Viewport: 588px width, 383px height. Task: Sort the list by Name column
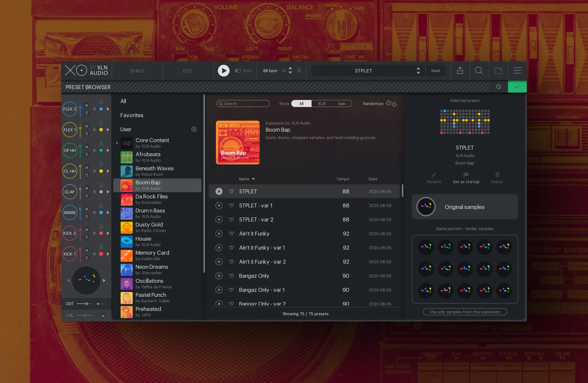247,179
